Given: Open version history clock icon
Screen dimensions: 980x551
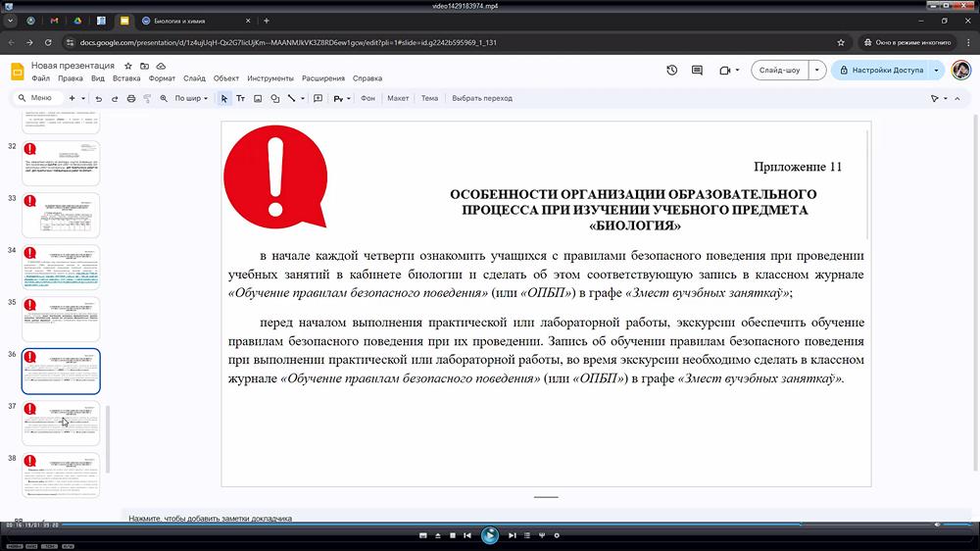Looking at the screenshot, I should click(672, 71).
